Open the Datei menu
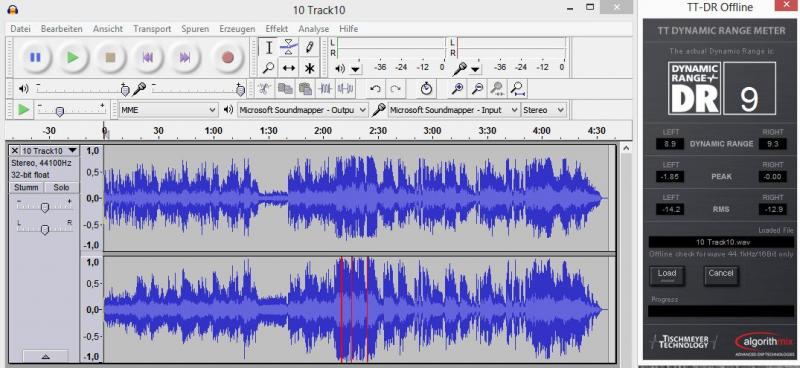This screenshot has width=800, height=368. [20, 29]
